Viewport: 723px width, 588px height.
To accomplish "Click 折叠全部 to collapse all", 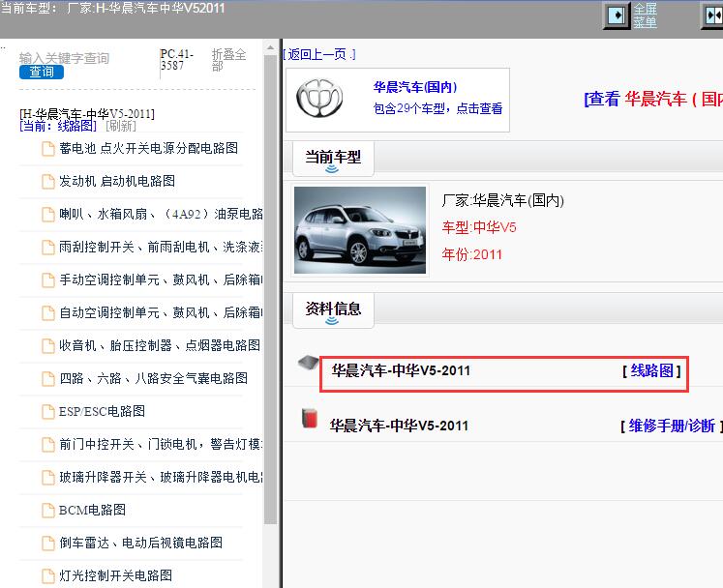I will [228, 60].
